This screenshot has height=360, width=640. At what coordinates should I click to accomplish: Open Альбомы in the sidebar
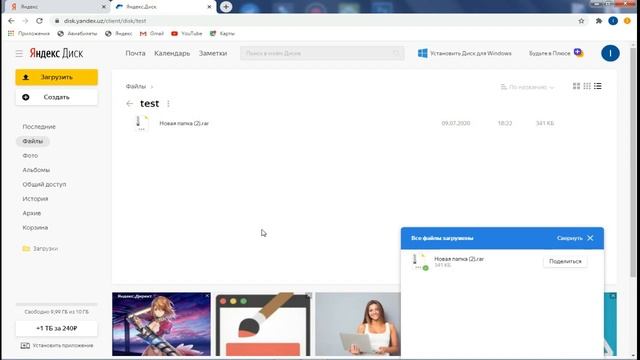[x=36, y=170]
